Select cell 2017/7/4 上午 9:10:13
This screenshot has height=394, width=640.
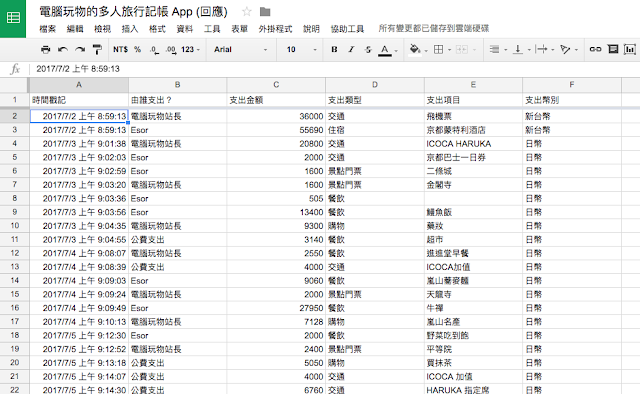pos(79,322)
